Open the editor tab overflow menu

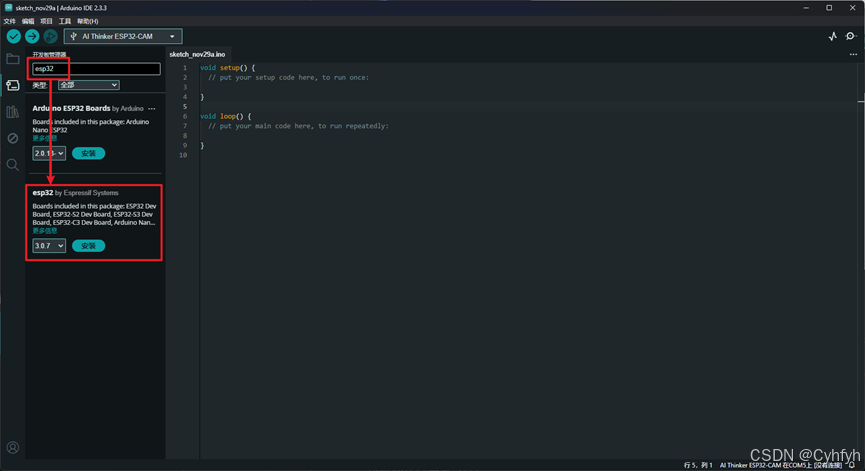pyautogui.click(x=853, y=55)
